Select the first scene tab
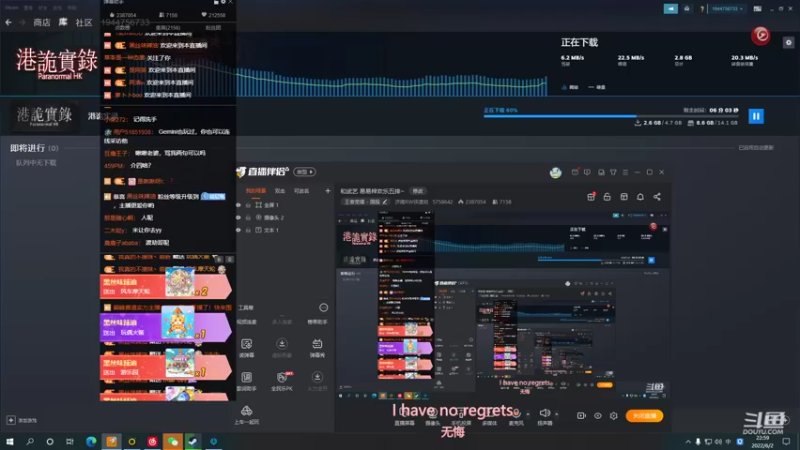800x450 pixels. point(256,191)
